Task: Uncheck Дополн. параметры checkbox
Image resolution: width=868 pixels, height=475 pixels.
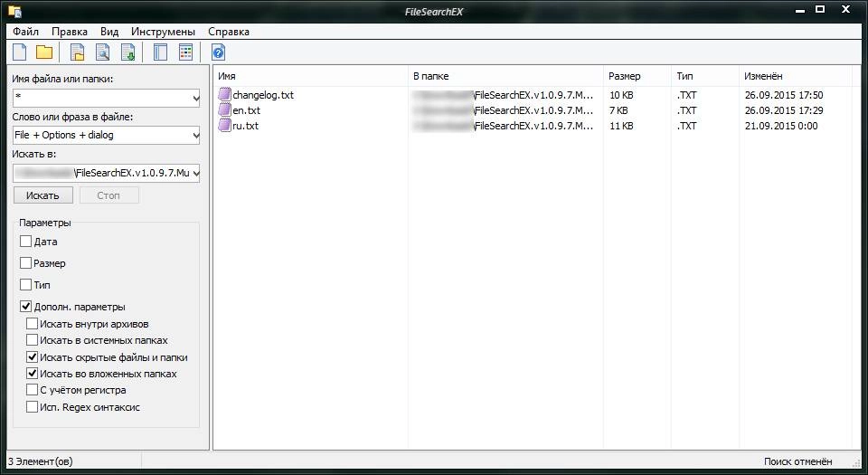Action: click(x=25, y=306)
